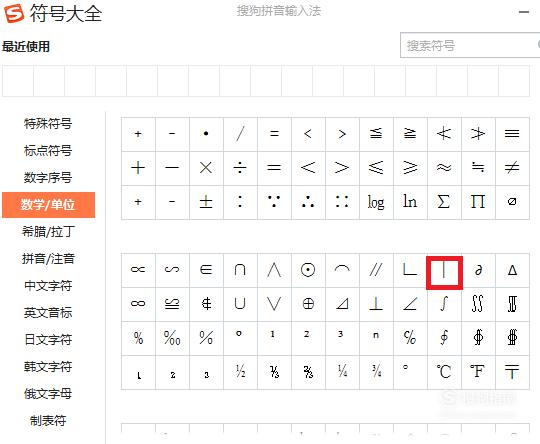This screenshot has height=444, width=540.
Task: Insert the circled dot symbol ⊙
Action: tap(308, 270)
